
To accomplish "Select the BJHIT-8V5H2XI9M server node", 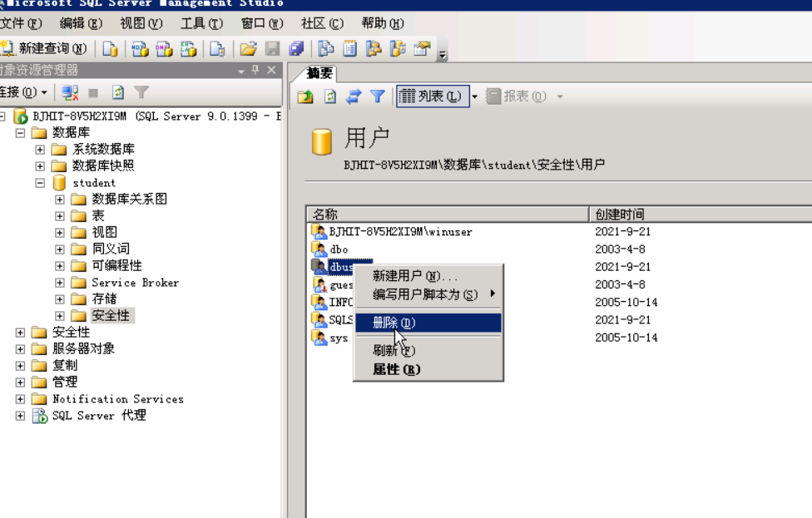I will [156, 116].
